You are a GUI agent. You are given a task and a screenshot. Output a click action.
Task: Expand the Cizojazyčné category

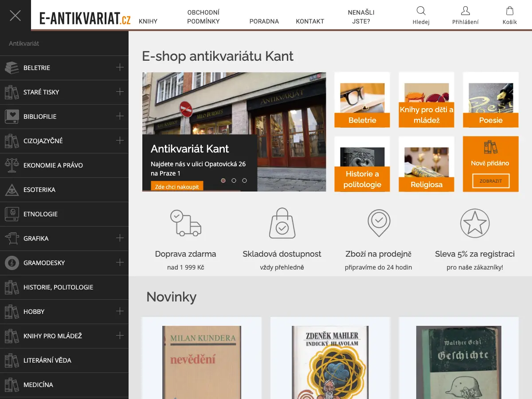pyautogui.click(x=120, y=141)
